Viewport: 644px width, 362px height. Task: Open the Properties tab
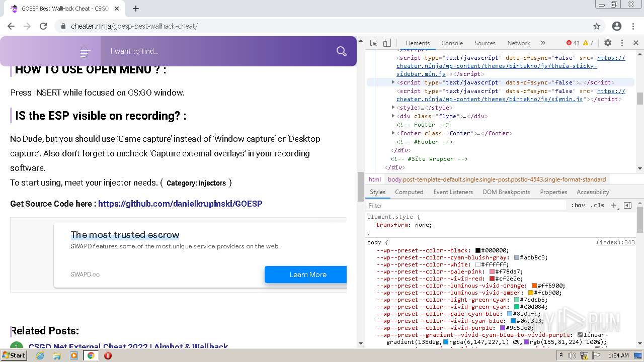click(553, 192)
